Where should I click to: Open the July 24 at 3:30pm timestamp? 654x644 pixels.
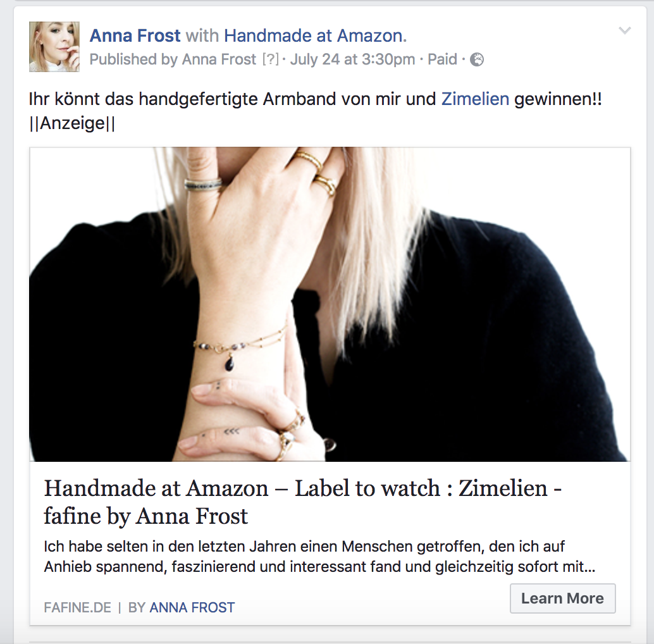(x=352, y=59)
